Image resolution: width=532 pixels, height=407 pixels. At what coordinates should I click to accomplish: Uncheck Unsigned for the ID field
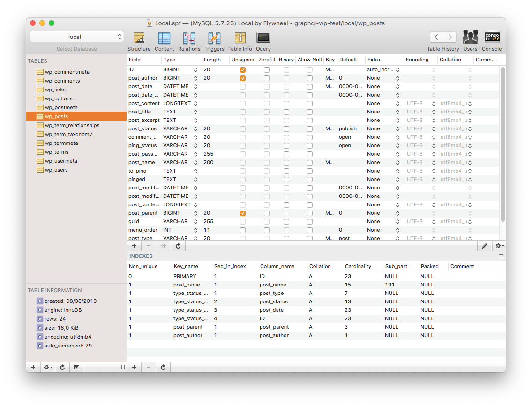point(243,69)
